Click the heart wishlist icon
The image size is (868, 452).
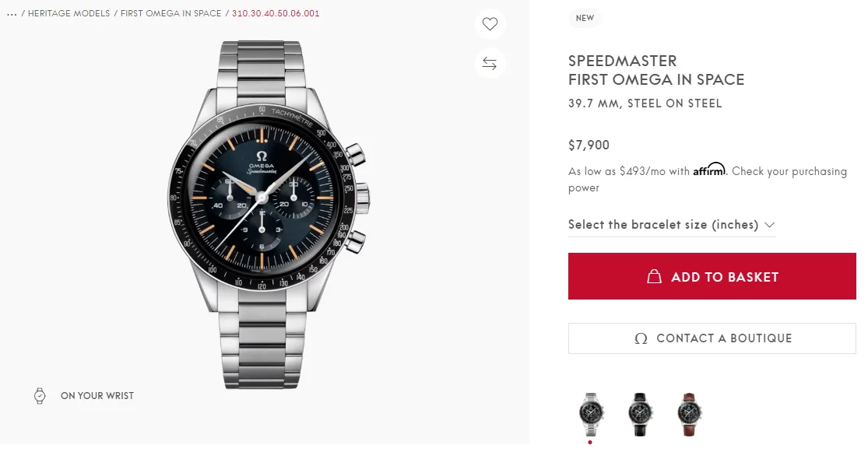[x=490, y=24]
